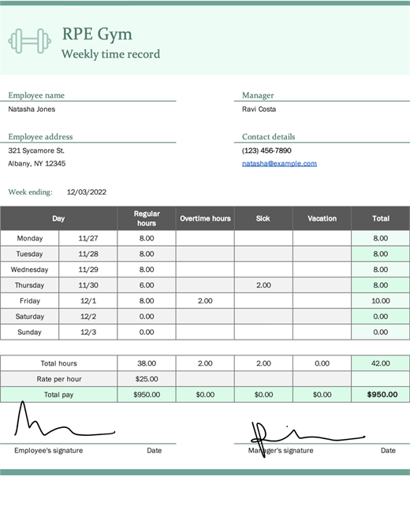
Task: Click the 321 Sycamore St. address line
Action: (36, 151)
